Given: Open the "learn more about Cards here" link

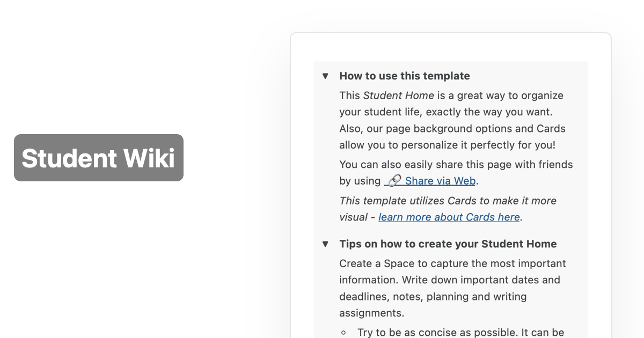Looking at the screenshot, I should point(449,217).
